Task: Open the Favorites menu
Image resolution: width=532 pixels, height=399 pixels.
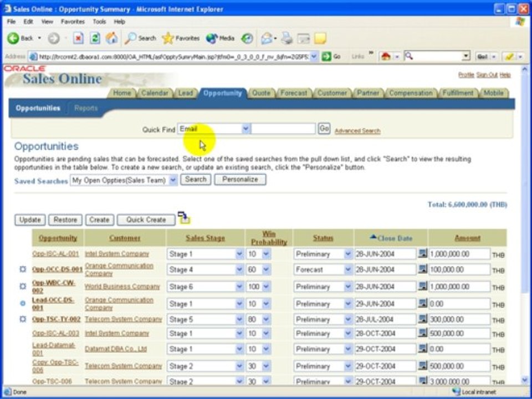Action: pyautogui.click(x=73, y=22)
